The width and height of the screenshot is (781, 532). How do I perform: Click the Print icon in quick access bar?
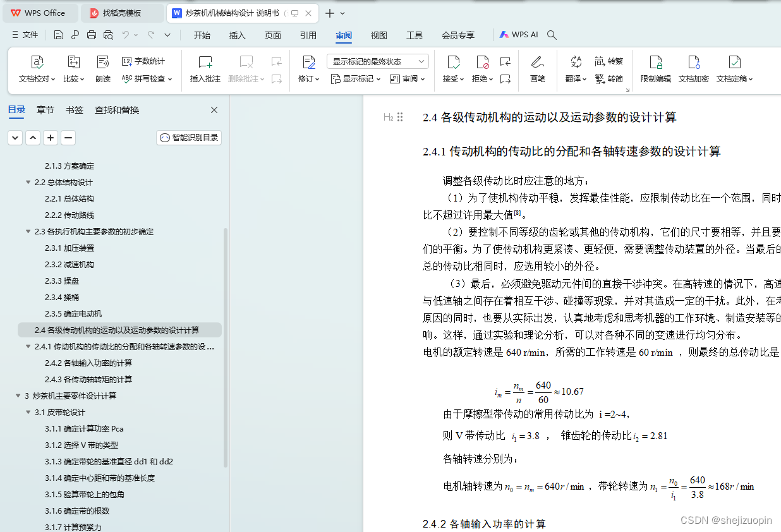92,35
